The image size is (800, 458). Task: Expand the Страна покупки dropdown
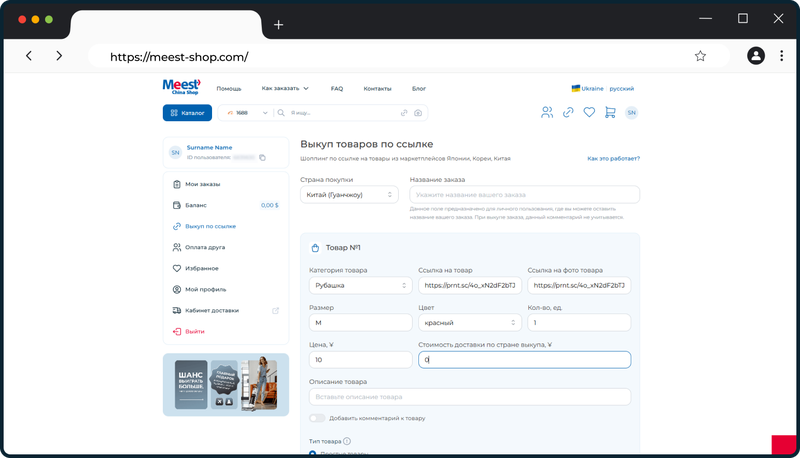(x=349, y=195)
